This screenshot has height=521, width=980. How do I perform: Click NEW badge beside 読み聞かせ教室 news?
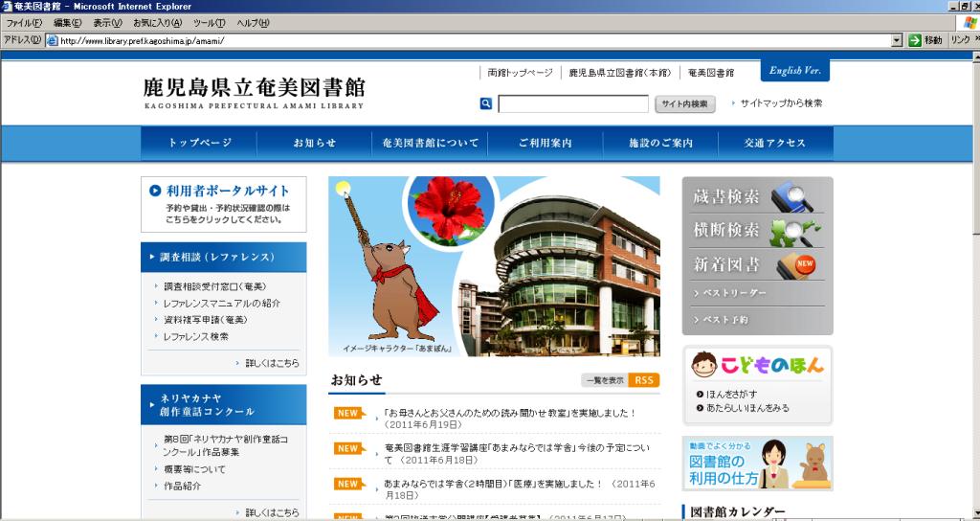click(349, 413)
